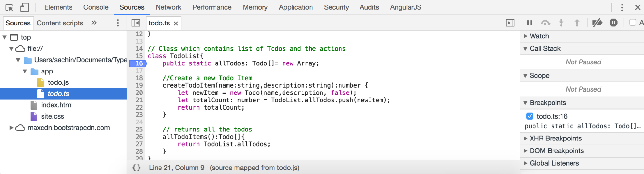Remove the line 16 breakpoint marker
Screen dimensions: 644x174
coord(138,63)
